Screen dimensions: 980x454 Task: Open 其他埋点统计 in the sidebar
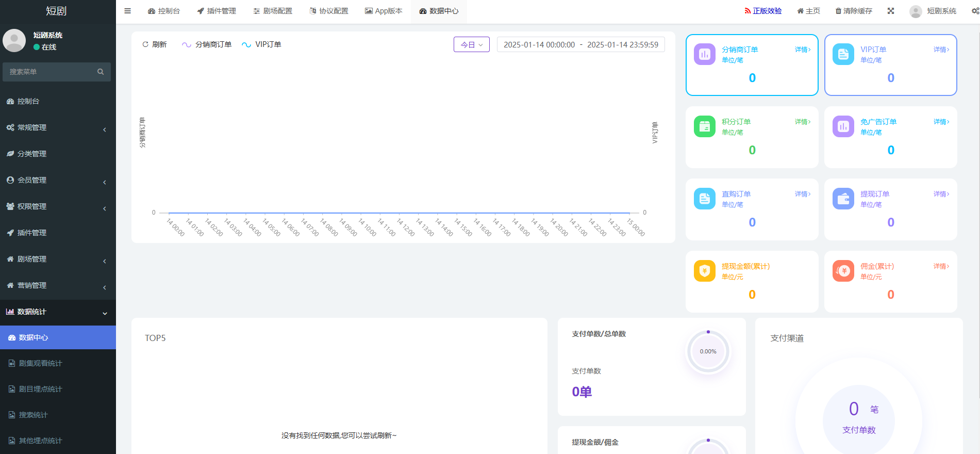pos(58,441)
